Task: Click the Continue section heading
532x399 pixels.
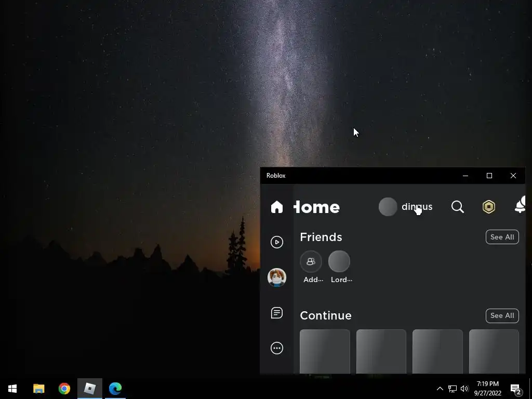Action: (x=326, y=315)
